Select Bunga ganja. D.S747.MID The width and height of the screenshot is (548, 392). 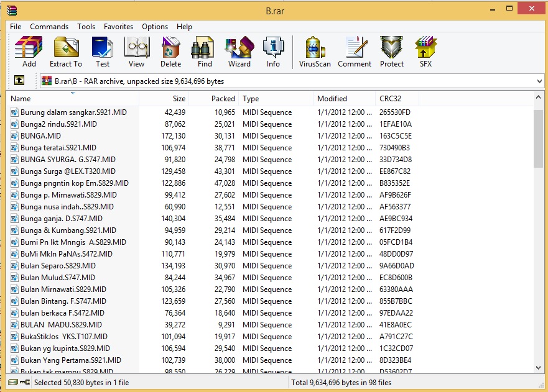61,219
